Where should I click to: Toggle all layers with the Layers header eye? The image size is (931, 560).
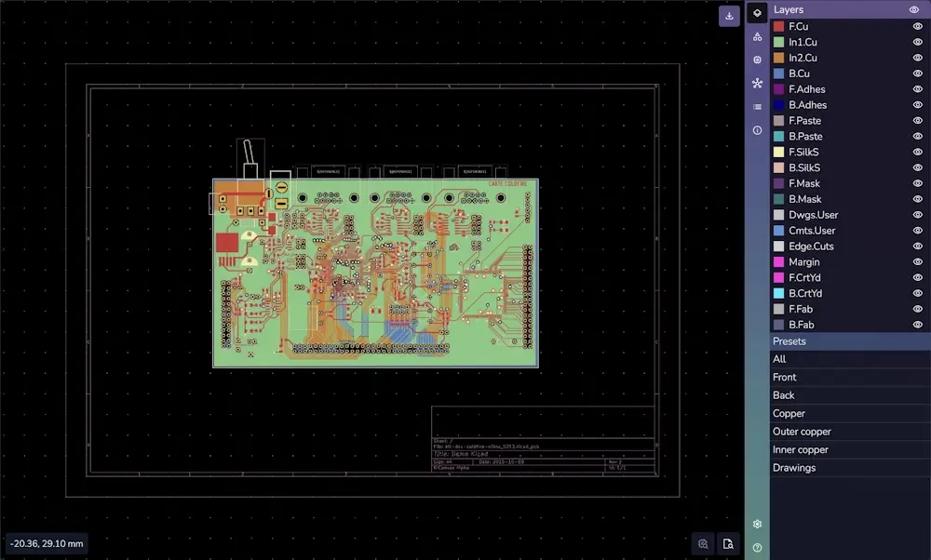click(914, 9)
